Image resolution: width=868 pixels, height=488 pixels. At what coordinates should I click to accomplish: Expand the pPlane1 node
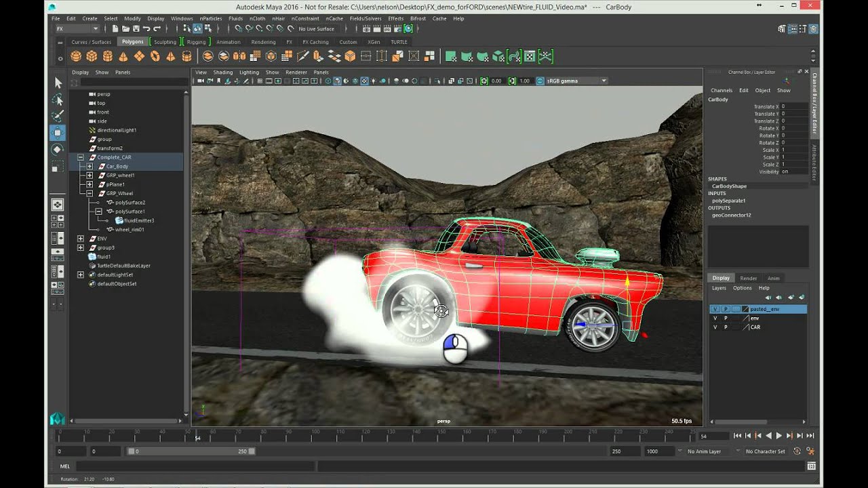pos(90,184)
